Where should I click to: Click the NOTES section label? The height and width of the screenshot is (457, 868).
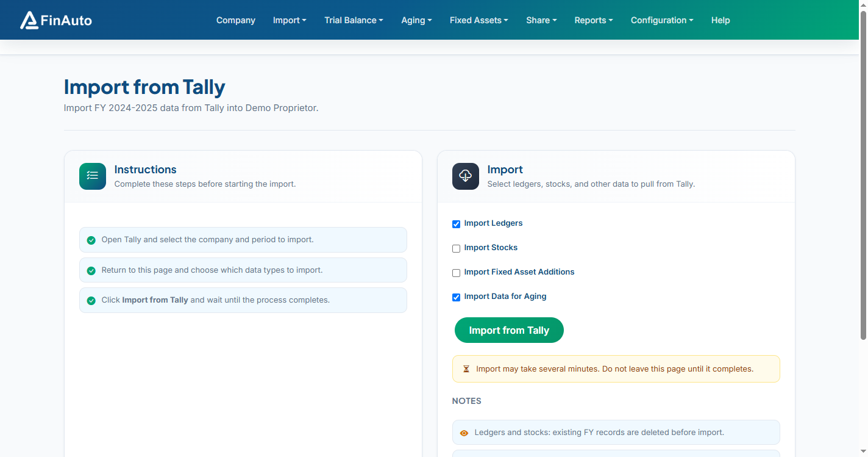pos(467,401)
